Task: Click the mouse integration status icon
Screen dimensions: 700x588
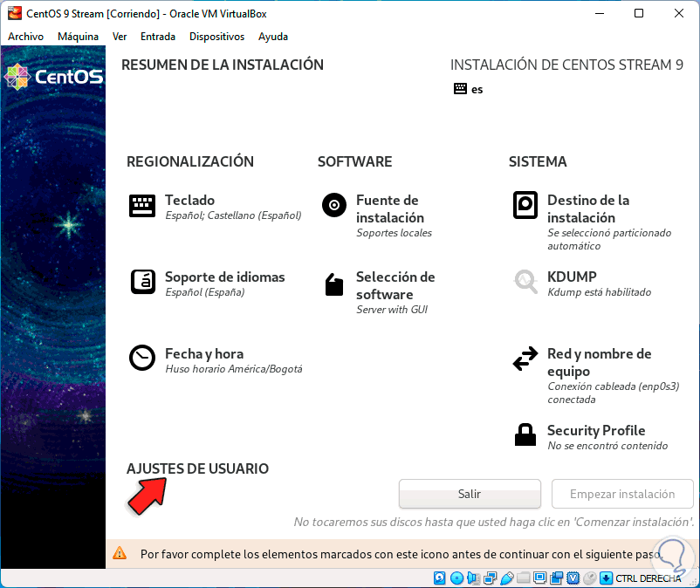Action: point(590,578)
